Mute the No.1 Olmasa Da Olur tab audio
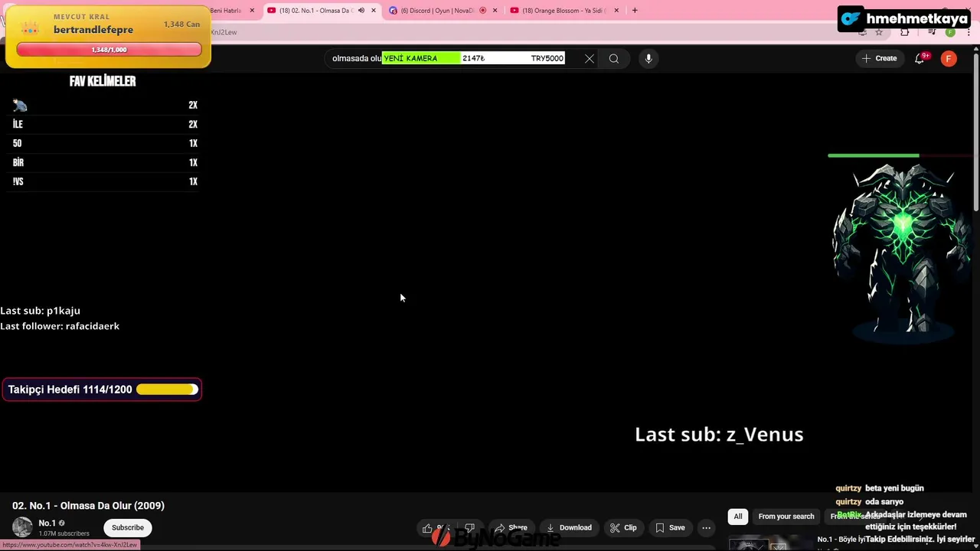980x551 pixels. 361,11
